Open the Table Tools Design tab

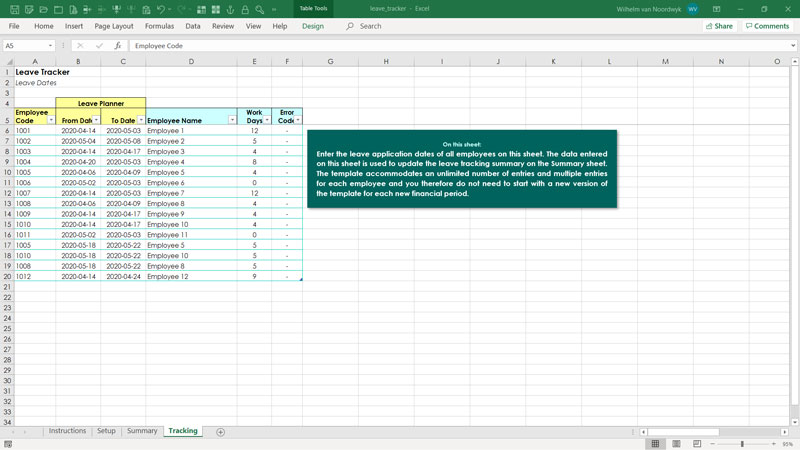pyautogui.click(x=313, y=26)
